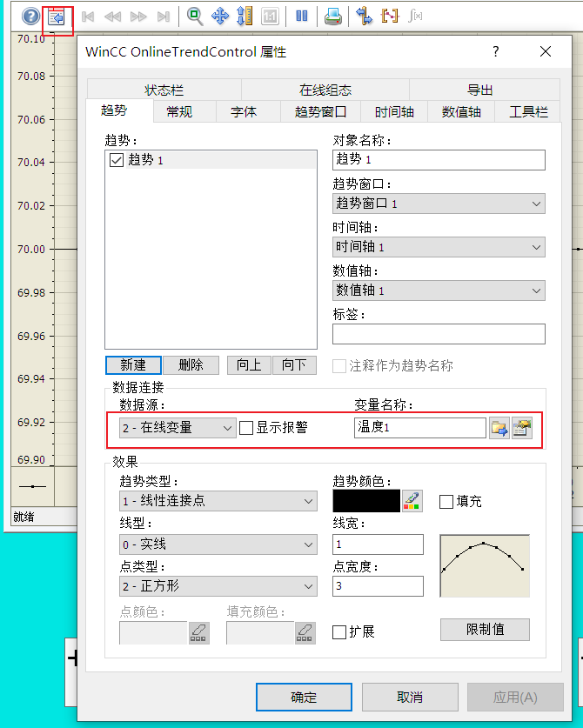
Task: Click the point color picker icon
Action: [x=198, y=633]
